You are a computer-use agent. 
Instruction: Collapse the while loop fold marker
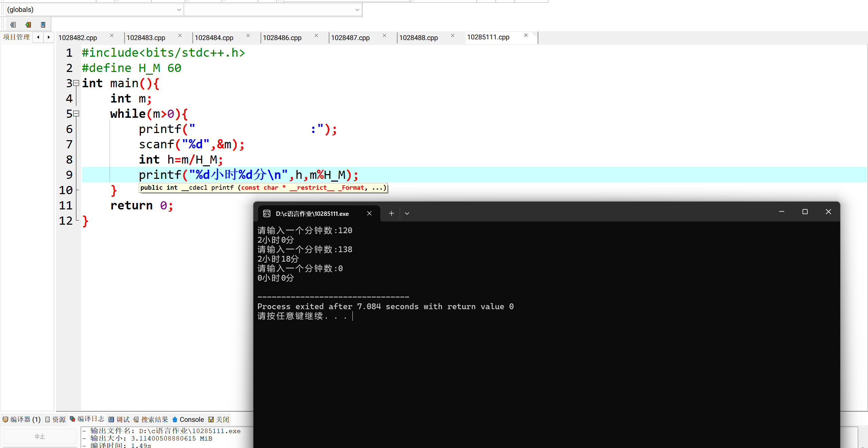click(x=77, y=114)
